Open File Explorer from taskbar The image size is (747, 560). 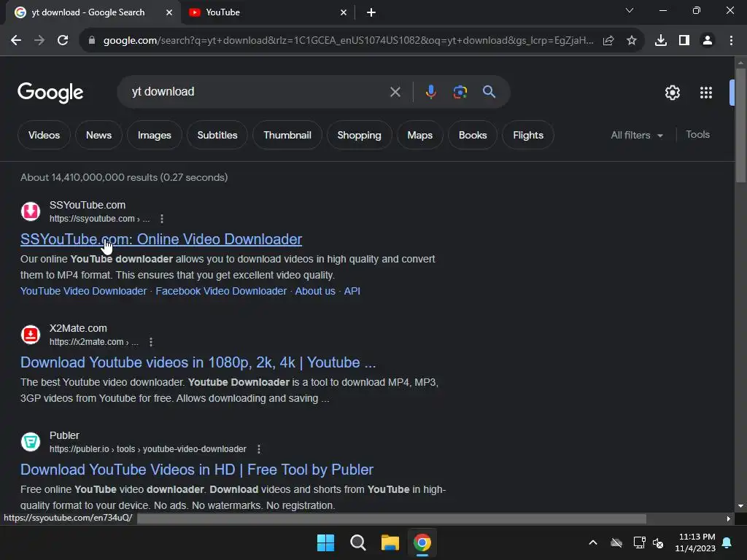coord(390,542)
